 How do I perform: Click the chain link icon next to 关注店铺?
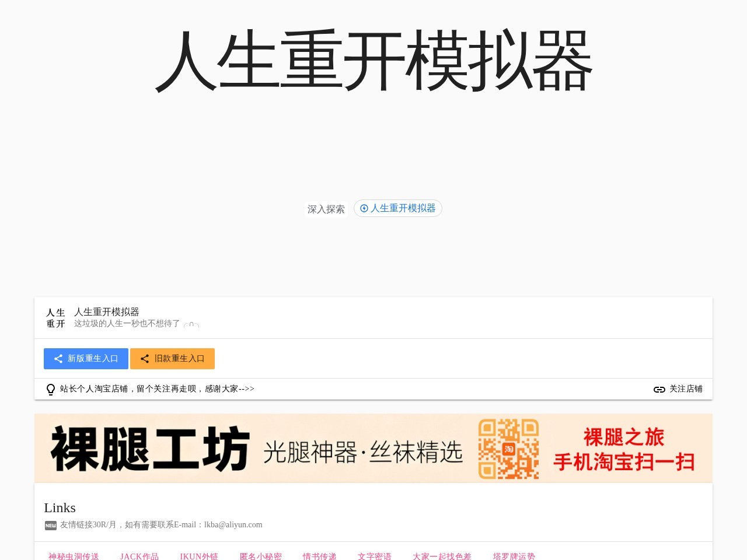click(x=659, y=389)
